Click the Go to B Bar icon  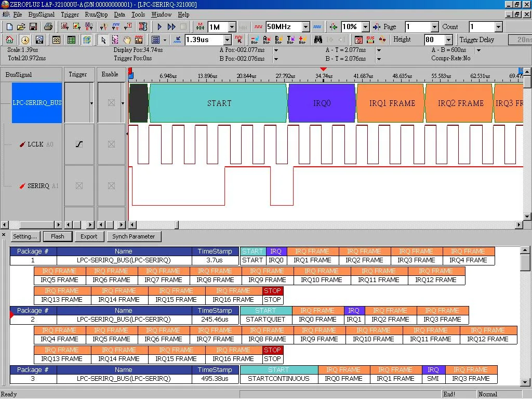[x=278, y=39]
